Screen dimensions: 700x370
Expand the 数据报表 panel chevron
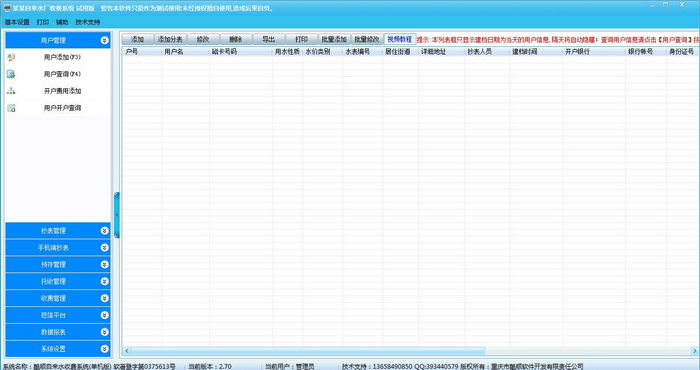pos(104,332)
